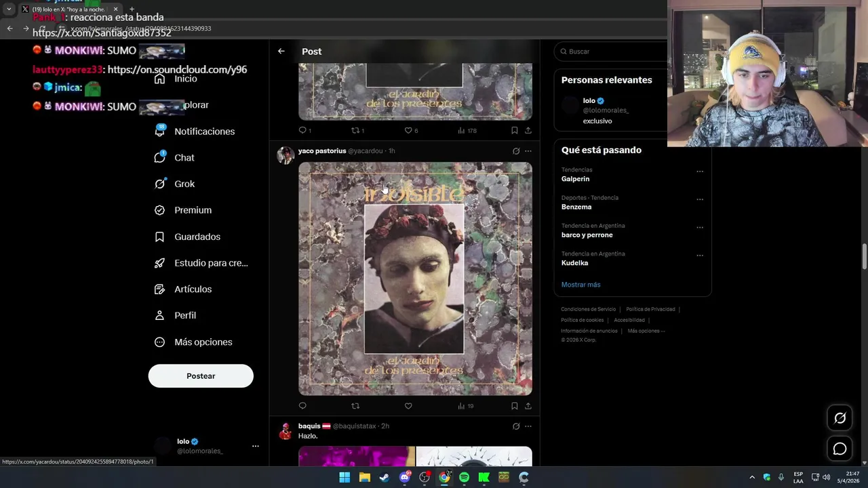Select the Galperin trend
This screenshot has height=488, width=868.
[575, 179]
